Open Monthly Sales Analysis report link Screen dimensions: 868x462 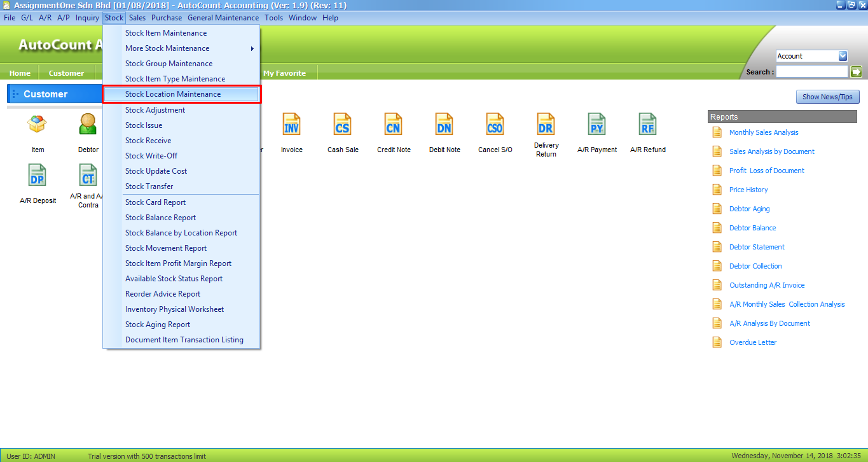[x=764, y=132]
